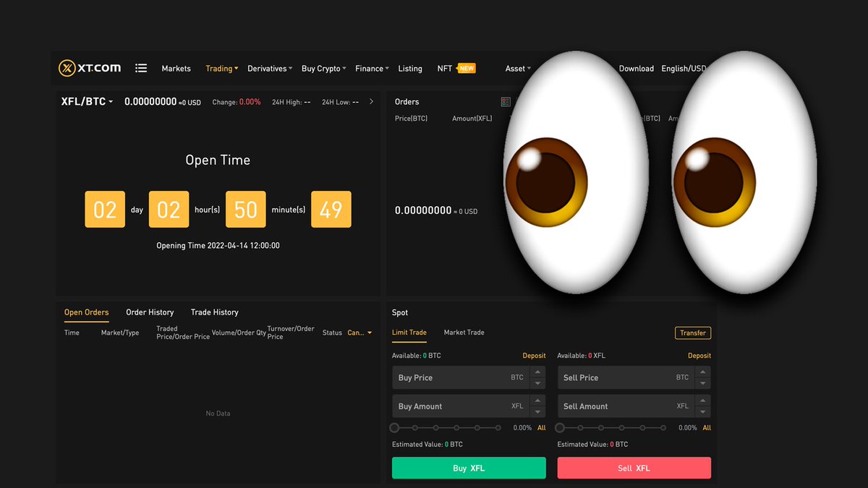
Task: Click the Change 0.00% value
Action: [x=250, y=102]
